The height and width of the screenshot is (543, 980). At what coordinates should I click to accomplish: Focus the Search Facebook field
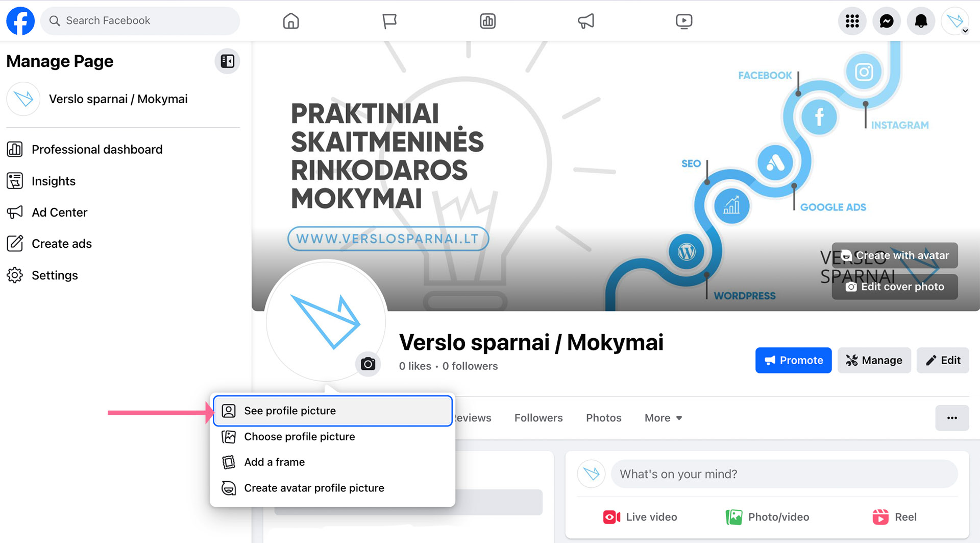coord(140,21)
